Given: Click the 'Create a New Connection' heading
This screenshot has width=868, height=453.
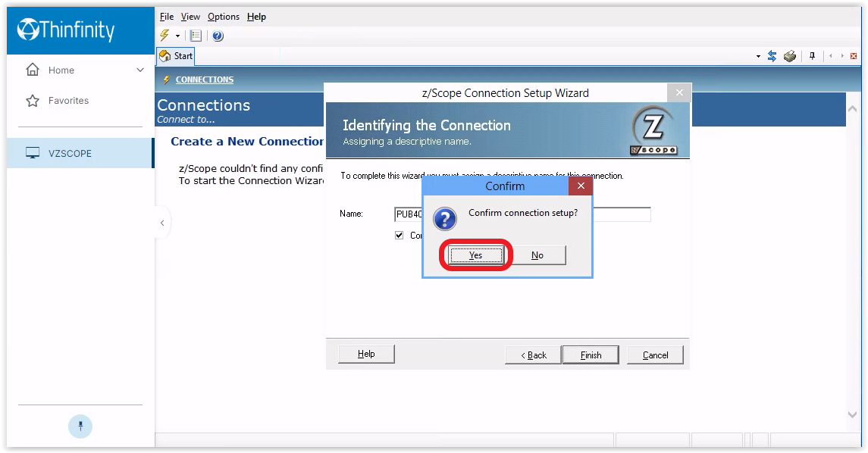Looking at the screenshot, I should (247, 142).
